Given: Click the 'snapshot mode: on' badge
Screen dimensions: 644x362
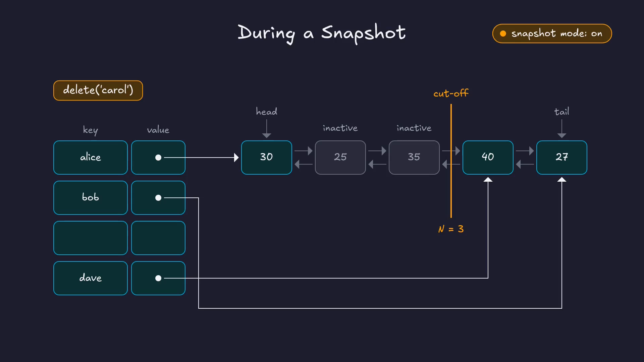Looking at the screenshot, I should tap(552, 34).
